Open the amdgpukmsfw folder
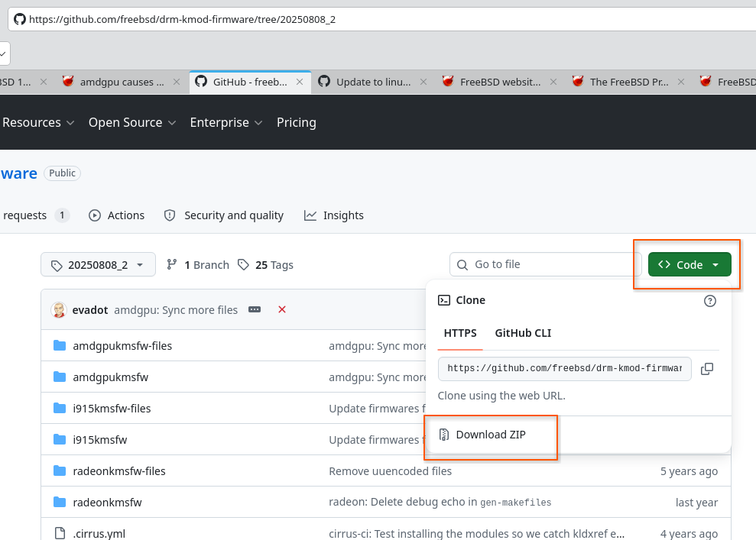Viewport: 756px width, 540px height. (110, 377)
